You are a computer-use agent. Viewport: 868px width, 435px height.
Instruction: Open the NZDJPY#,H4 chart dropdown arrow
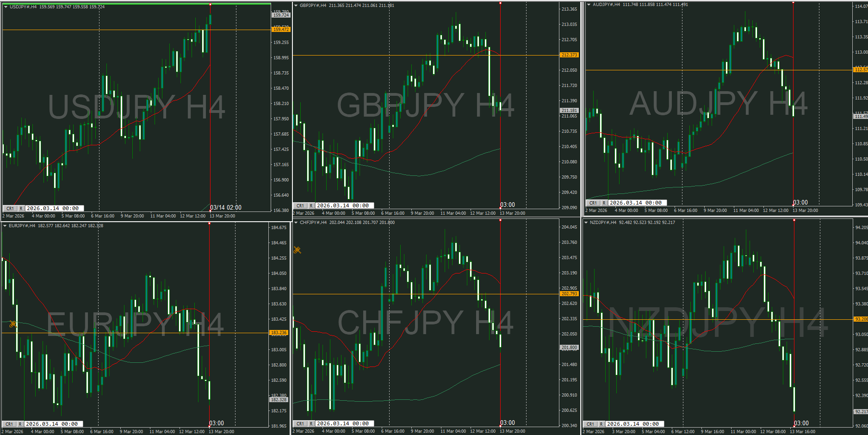586,223
